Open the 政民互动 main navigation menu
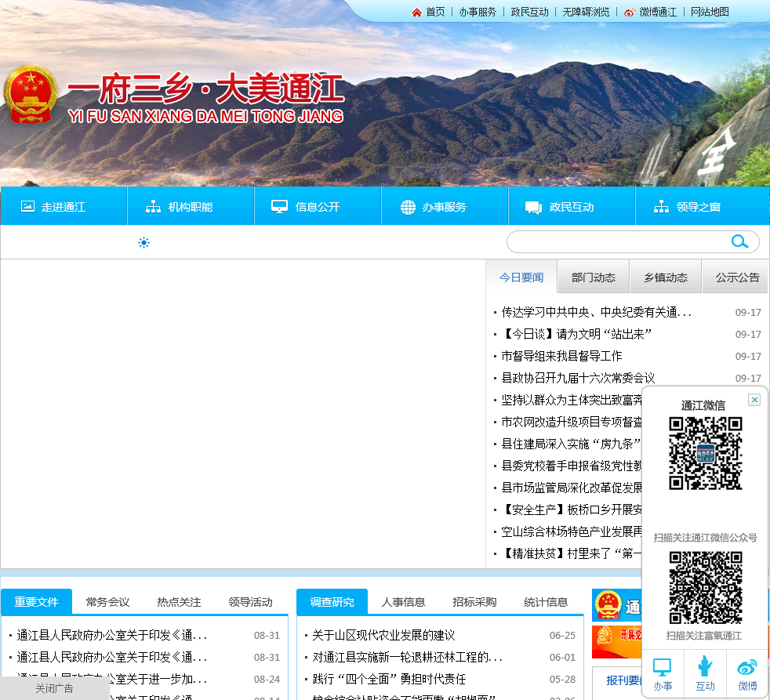770x700 pixels. click(x=572, y=206)
